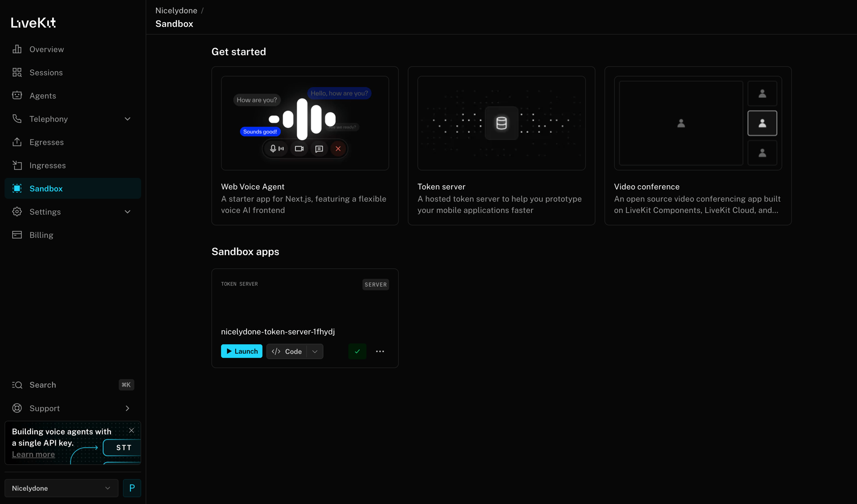Launch the nicelydone-token-server-1fhydj sandbox
857x504 pixels.
pyautogui.click(x=241, y=351)
